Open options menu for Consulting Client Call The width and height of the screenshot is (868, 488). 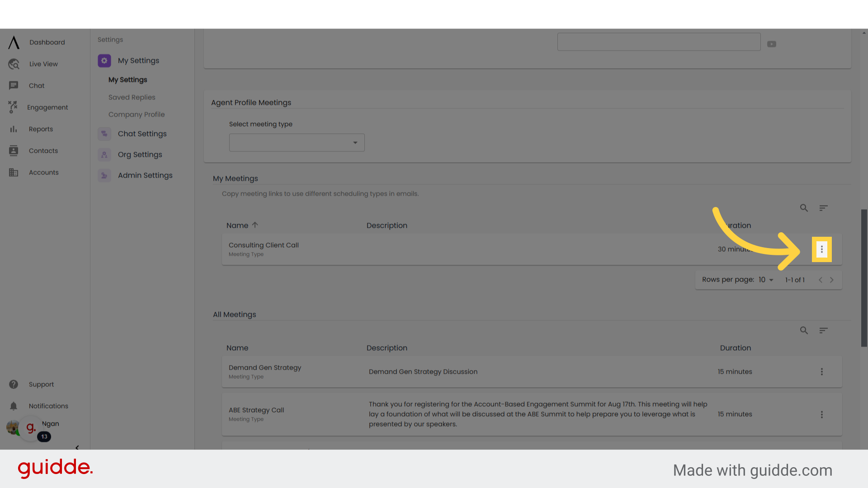[x=821, y=249]
